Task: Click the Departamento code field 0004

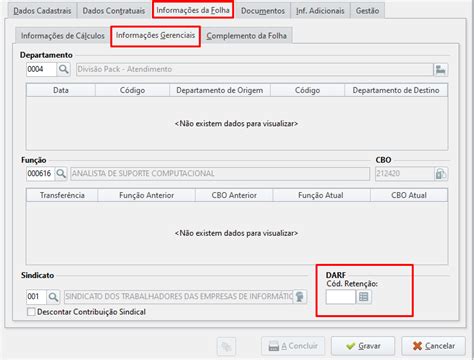Action: pos(41,69)
